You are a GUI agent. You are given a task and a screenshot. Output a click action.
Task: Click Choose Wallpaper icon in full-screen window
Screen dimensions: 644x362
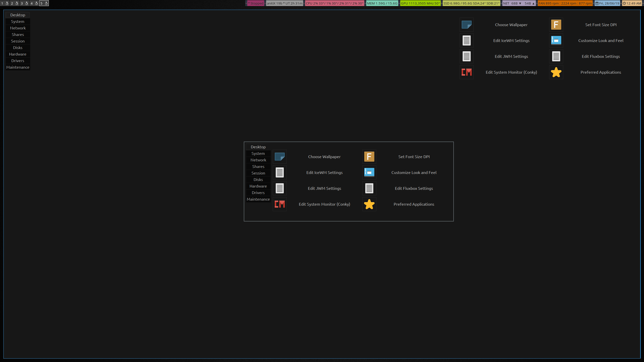[x=466, y=25]
